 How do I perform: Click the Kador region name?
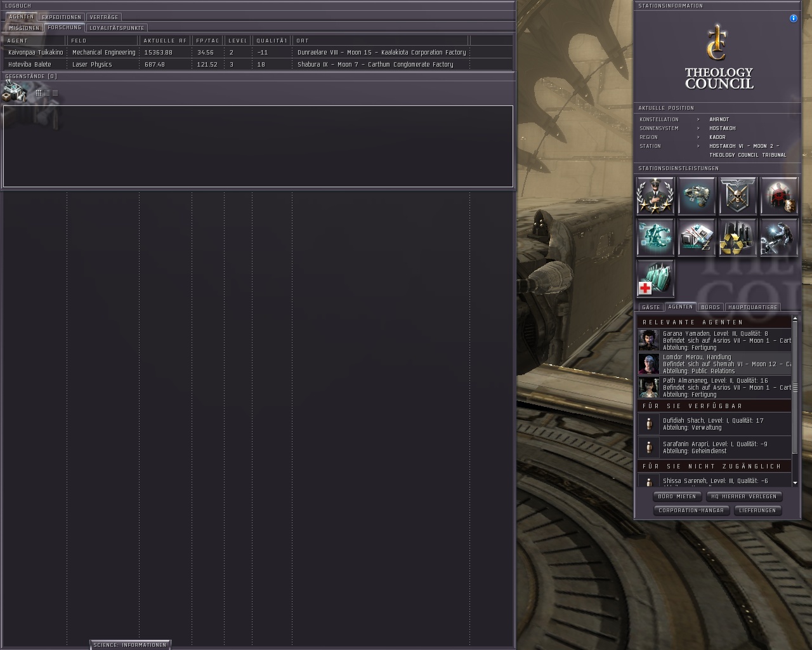[x=717, y=137]
